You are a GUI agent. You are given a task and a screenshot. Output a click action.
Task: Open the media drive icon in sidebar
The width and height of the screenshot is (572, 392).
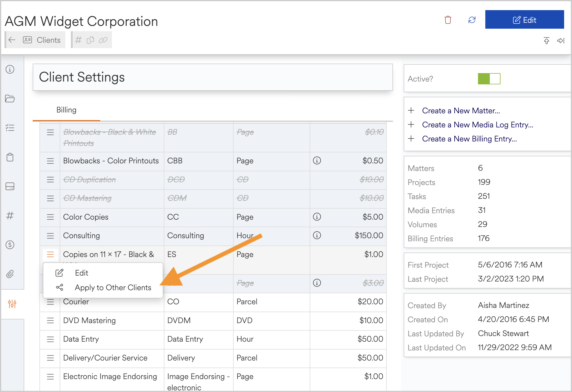click(x=10, y=186)
